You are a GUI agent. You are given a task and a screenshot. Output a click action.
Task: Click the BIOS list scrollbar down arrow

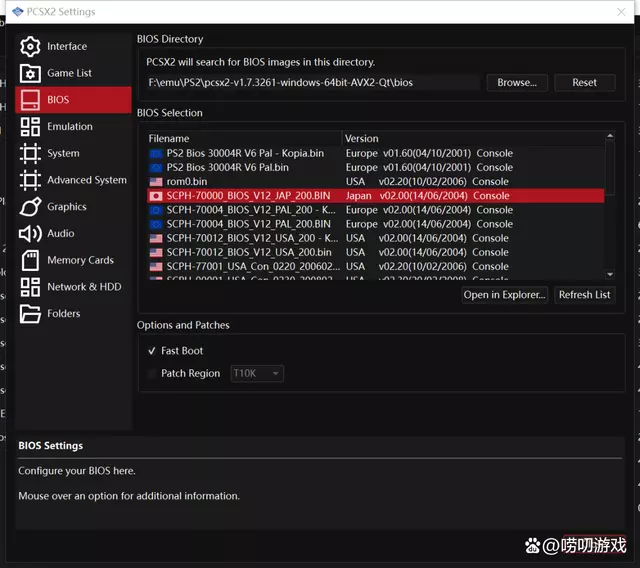click(610, 274)
